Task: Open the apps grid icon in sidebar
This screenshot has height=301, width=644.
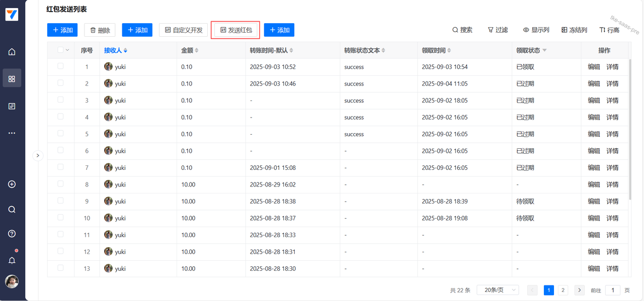Action: click(x=12, y=79)
